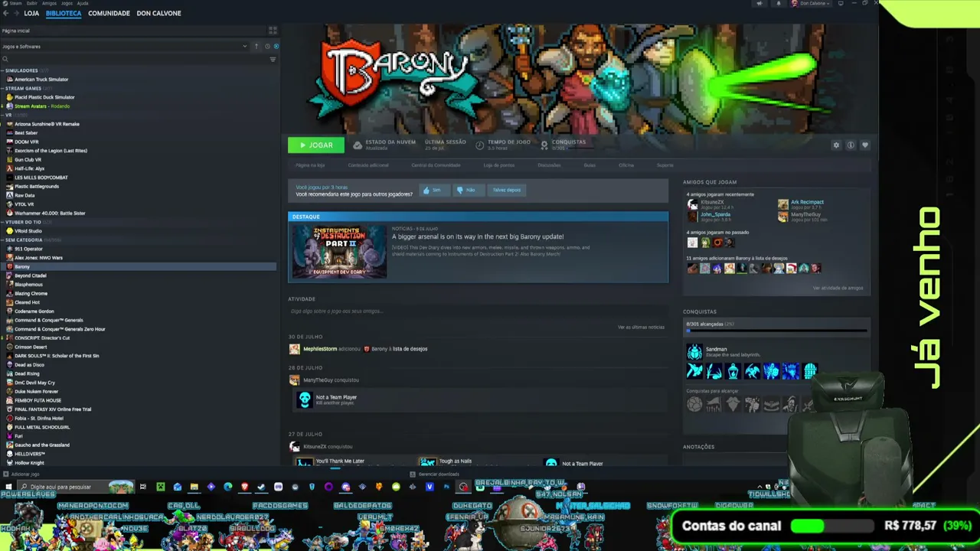Open the Windows Start menu
The width and height of the screenshot is (980, 551).
point(8,487)
